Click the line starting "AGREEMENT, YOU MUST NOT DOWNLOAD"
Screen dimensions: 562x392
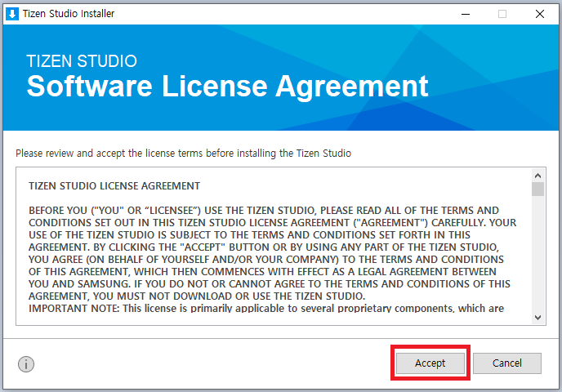pyautogui.click(x=197, y=296)
